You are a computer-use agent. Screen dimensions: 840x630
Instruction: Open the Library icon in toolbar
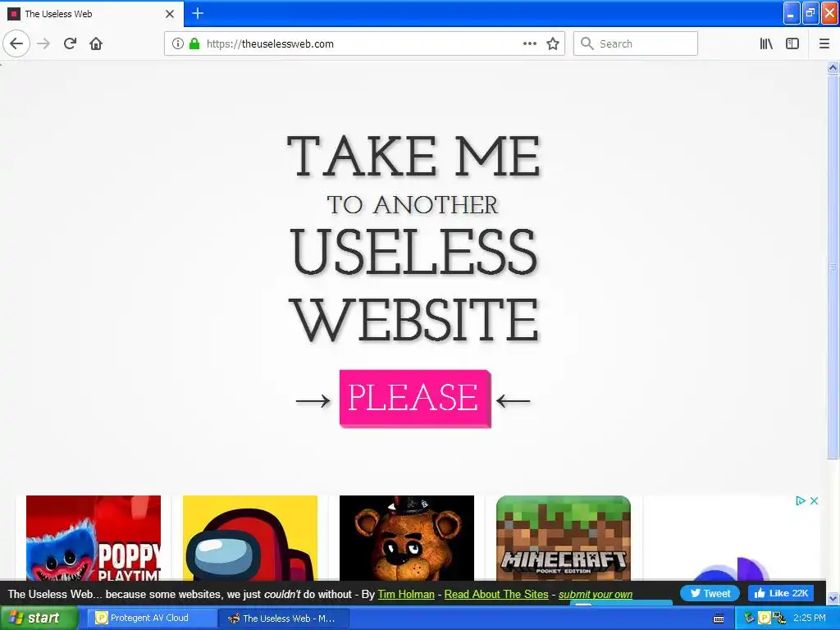pyautogui.click(x=766, y=43)
